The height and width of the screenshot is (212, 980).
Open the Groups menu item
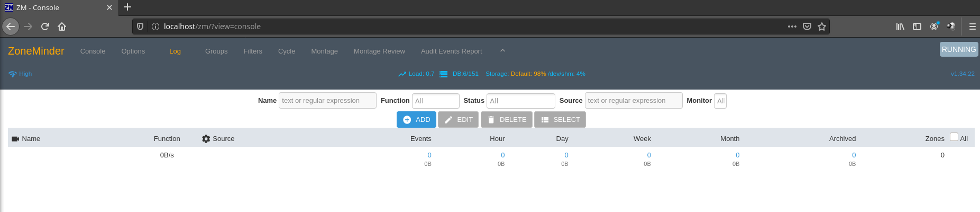pyautogui.click(x=216, y=51)
